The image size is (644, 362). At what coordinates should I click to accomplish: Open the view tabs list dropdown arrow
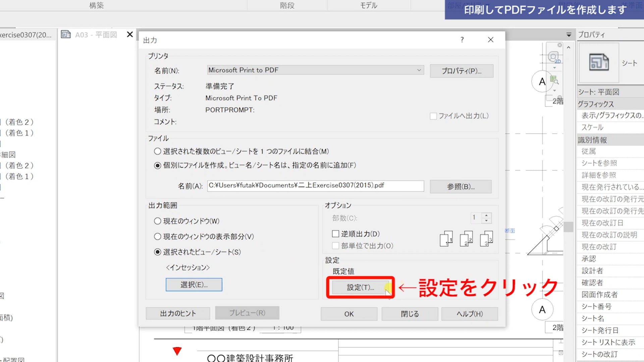coord(569,35)
